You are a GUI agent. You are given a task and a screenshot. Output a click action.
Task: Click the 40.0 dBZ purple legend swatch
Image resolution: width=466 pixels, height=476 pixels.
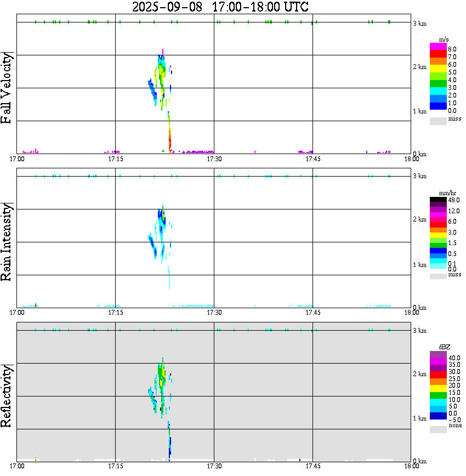[438, 354]
